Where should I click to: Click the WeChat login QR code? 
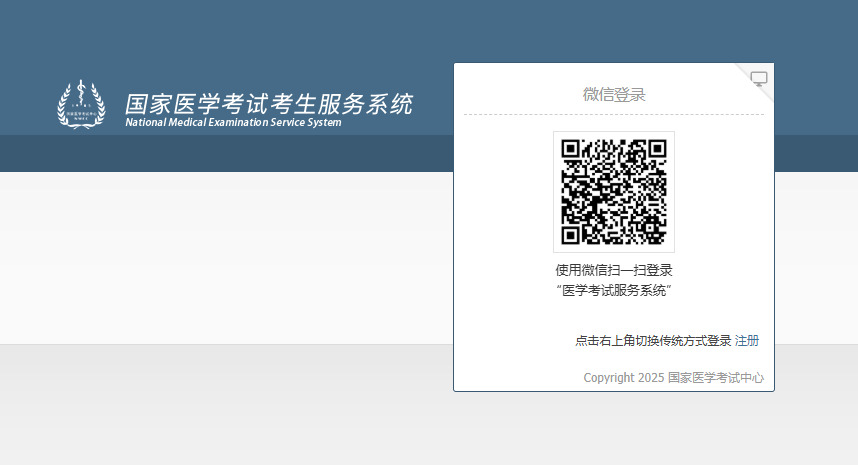tap(614, 192)
